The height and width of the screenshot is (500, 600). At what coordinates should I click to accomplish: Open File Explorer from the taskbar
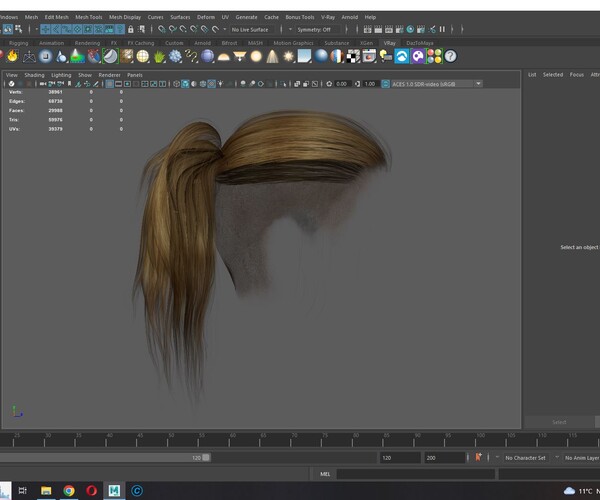(46, 491)
